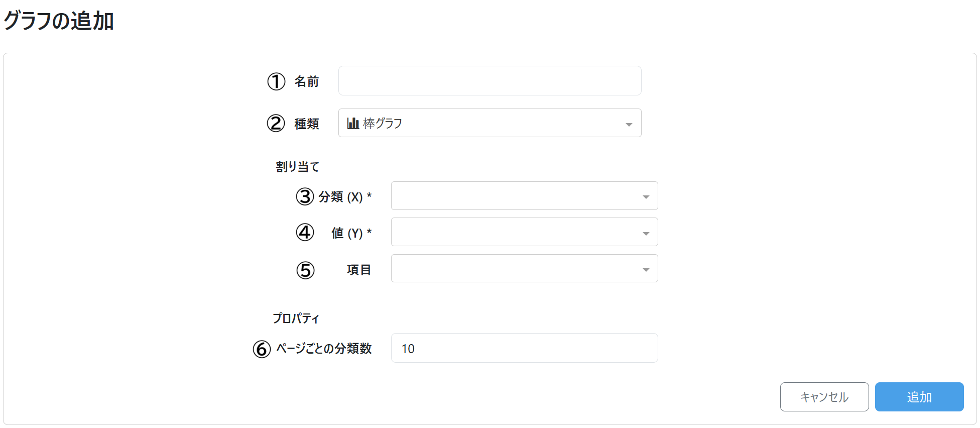Click the circled number 2 marker
980x428 pixels.
(x=276, y=123)
